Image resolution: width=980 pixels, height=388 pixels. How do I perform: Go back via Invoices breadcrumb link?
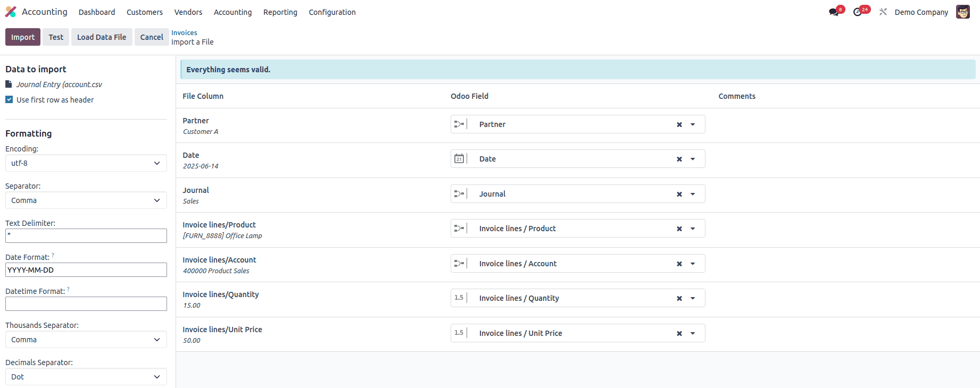pyautogui.click(x=184, y=33)
